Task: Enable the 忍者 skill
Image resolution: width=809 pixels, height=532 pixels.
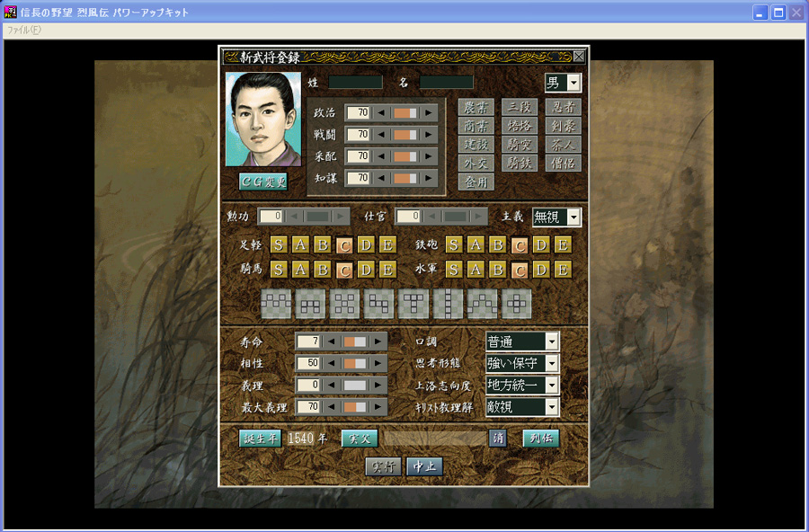Action: click(x=564, y=107)
